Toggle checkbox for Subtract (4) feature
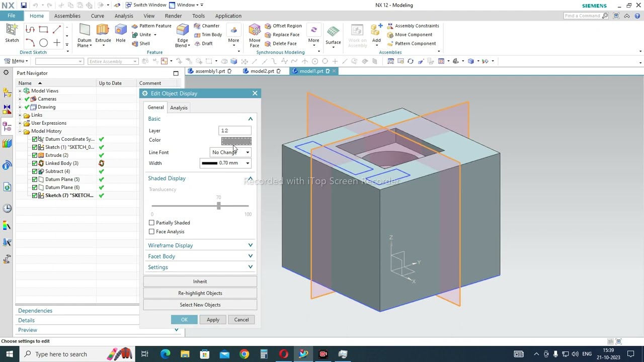This screenshot has height=362, width=644. tap(35, 171)
